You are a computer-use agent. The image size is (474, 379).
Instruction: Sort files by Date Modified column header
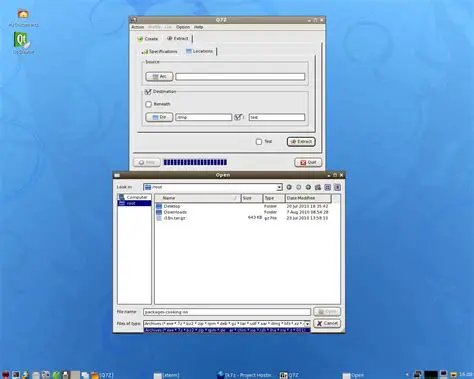[x=308, y=198]
